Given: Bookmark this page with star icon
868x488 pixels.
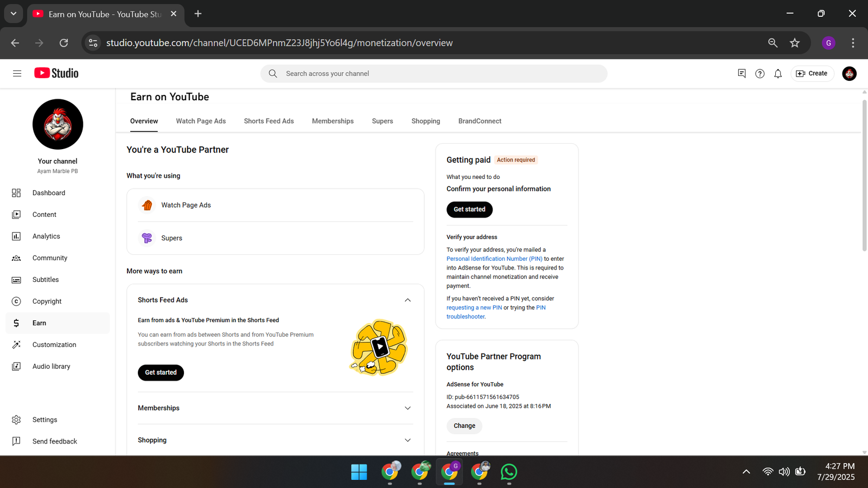Looking at the screenshot, I should (x=795, y=43).
